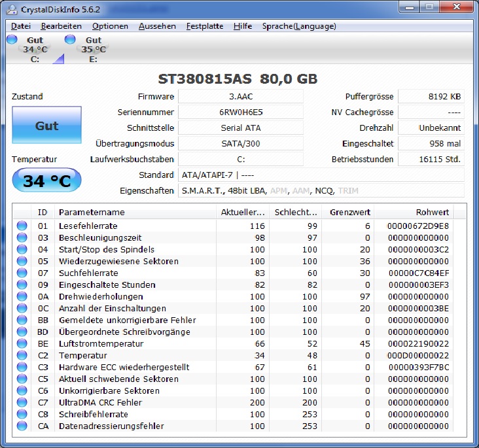Click the Seriennummer field 6RW0H6E5
Viewport: 479px width, 448px height.
click(241, 112)
